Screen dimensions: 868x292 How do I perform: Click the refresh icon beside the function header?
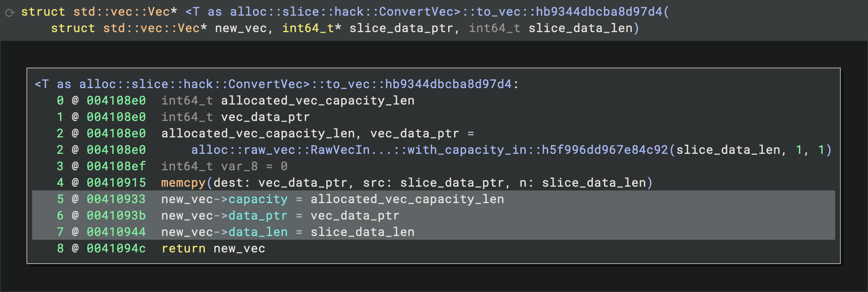click(10, 13)
